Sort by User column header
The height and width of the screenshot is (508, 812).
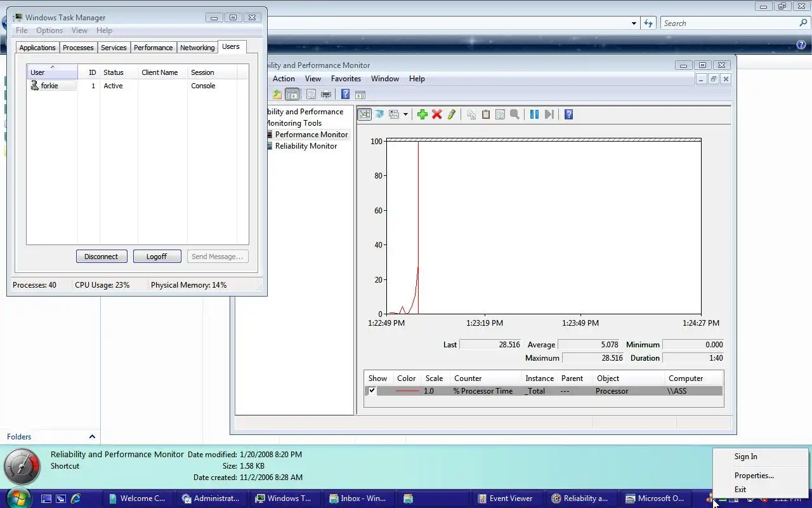(x=52, y=72)
